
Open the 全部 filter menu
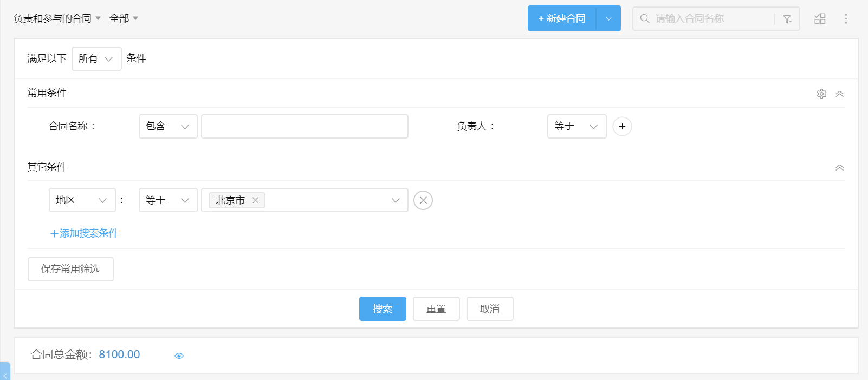tap(124, 18)
